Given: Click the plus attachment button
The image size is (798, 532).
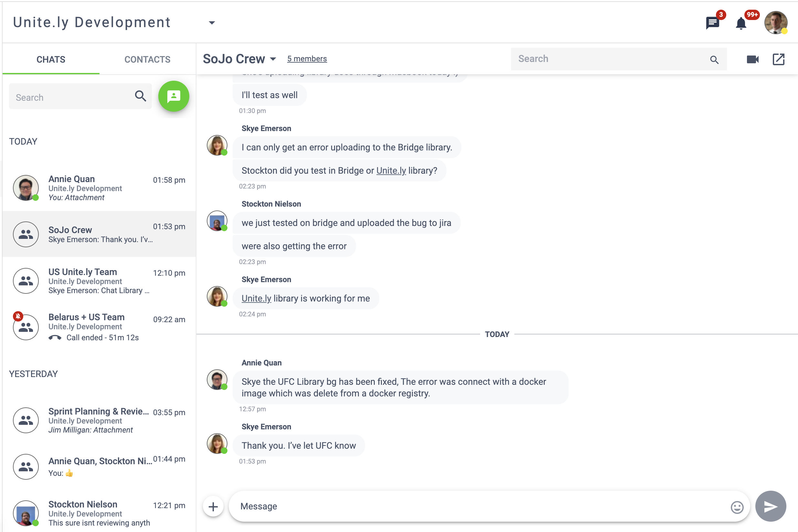Looking at the screenshot, I should click(213, 506).
